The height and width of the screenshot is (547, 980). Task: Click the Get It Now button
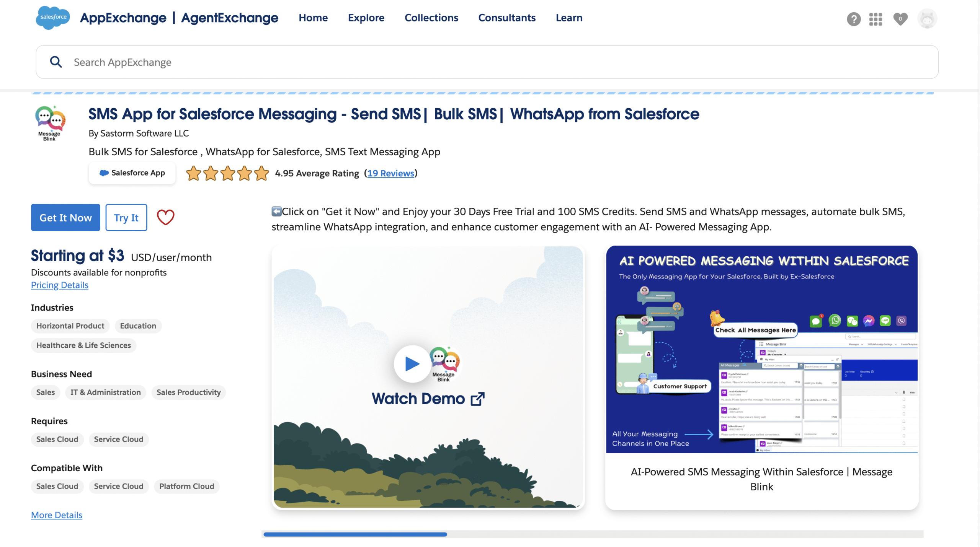[65, 217]
